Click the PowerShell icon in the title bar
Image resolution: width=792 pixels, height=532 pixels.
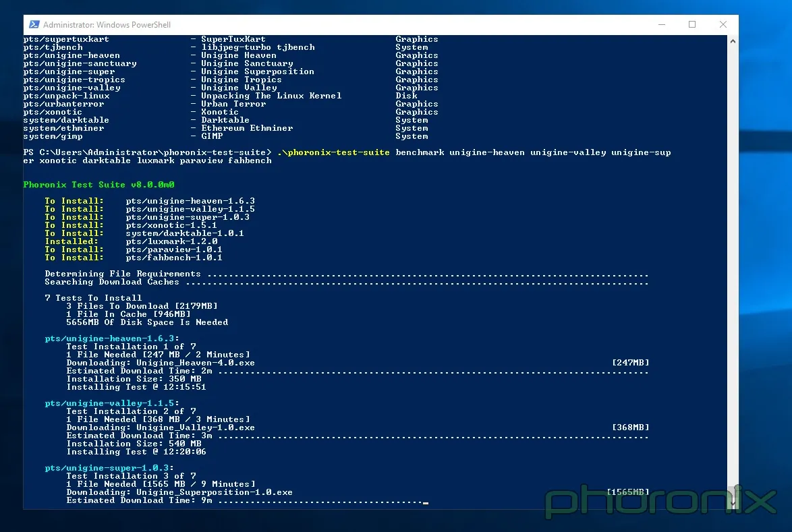(x=34, y=25)
